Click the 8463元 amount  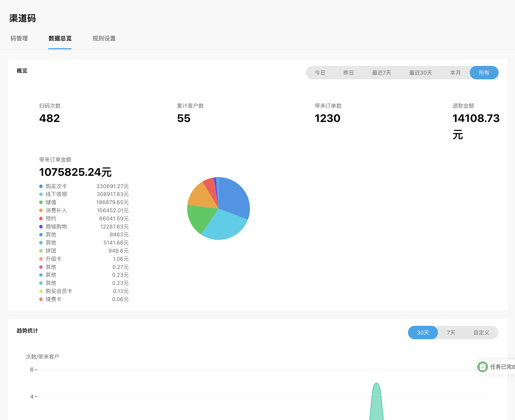point(119,234)
